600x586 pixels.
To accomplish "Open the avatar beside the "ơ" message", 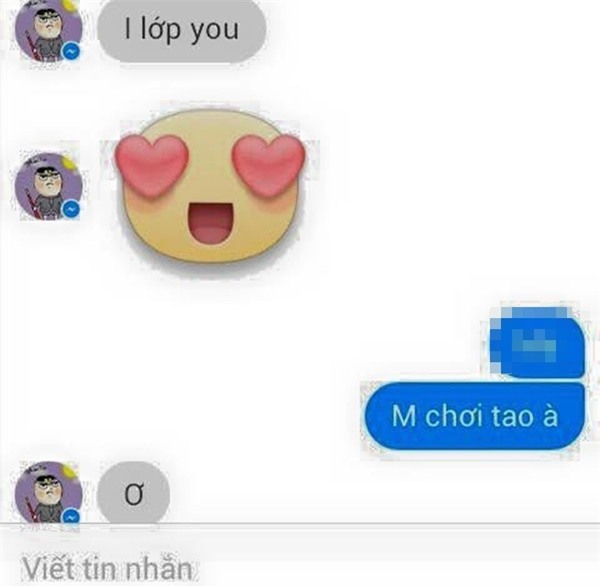I will [49, 493].
